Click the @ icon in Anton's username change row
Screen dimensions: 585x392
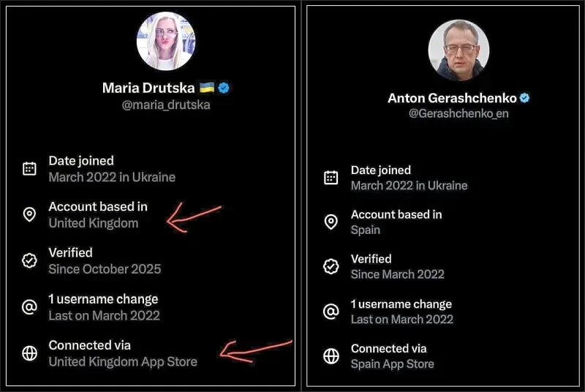pyautogui.click(x=331, y=312)
